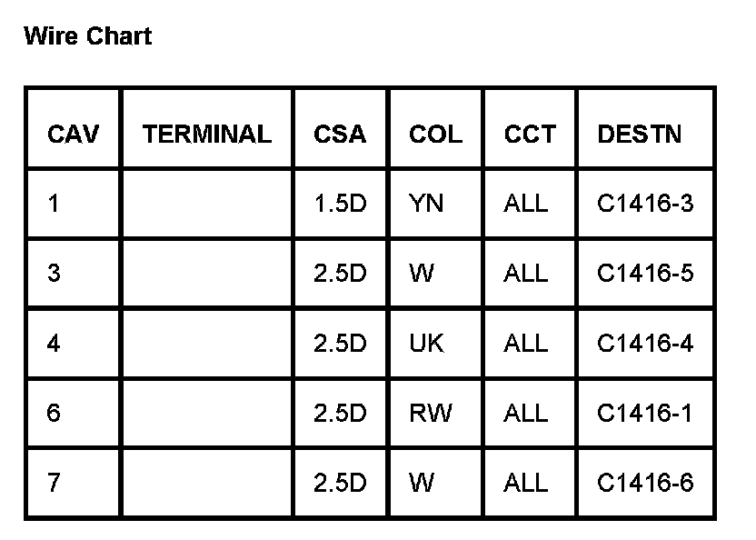The width and height of the screenshot is (756, 540).
Task: Click the Wire Chart title
Action: coord(87,36)
